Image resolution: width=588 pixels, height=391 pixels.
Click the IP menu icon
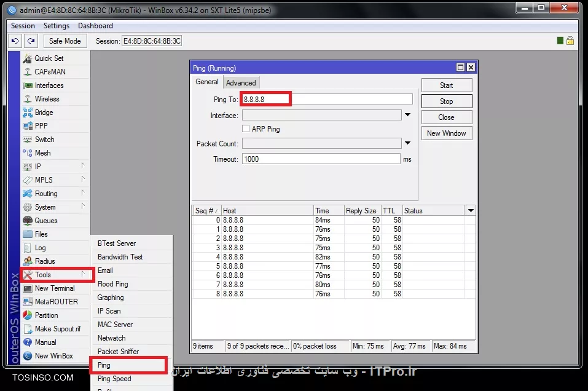(x=28, y=167)
